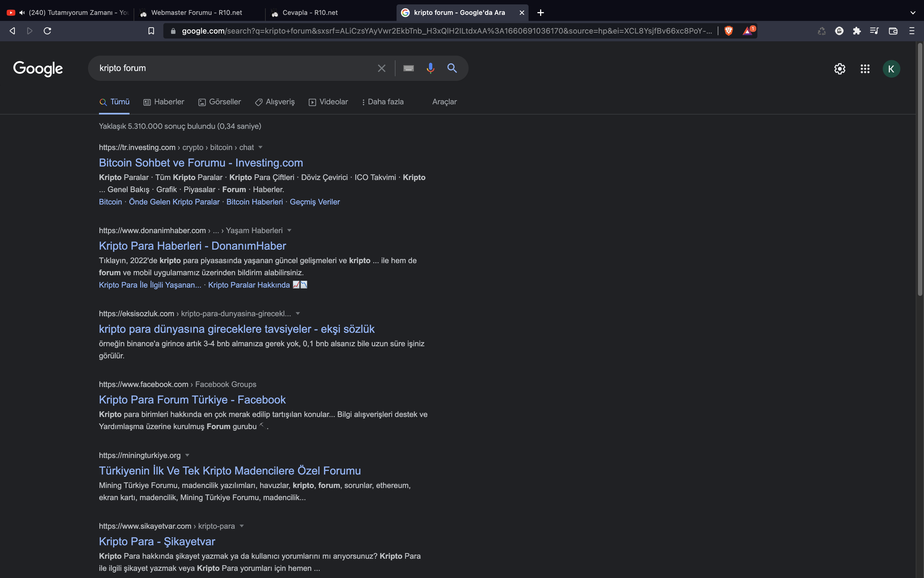Viewport: 924px width, 578px height.
Task: Expand options arrow for miningturkiye.org result
Action: pyautogui.click(x=187, y=456)
